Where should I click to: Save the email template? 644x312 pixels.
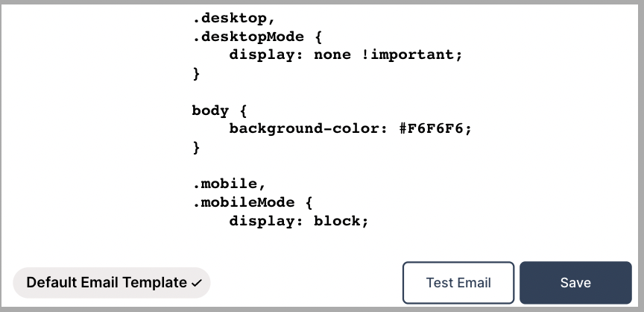[575, 283]
